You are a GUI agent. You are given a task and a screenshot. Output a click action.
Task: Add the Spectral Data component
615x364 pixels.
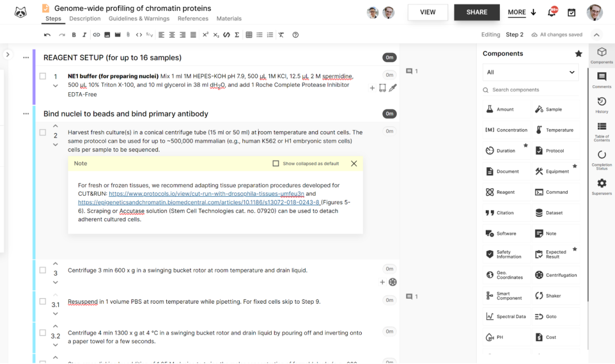pos(506,317)
